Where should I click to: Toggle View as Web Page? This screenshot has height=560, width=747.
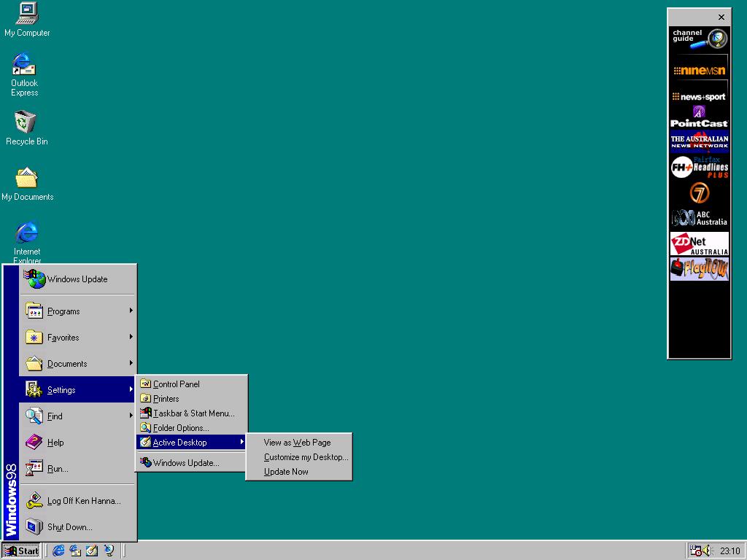(298, 443)
